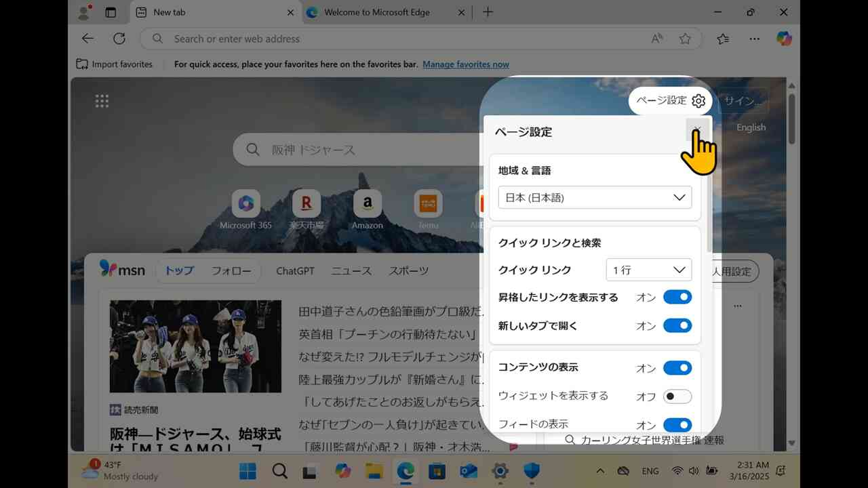Open Windows Security shield on taskbar
The image size is (868, 488).
(x=532, y=471)
